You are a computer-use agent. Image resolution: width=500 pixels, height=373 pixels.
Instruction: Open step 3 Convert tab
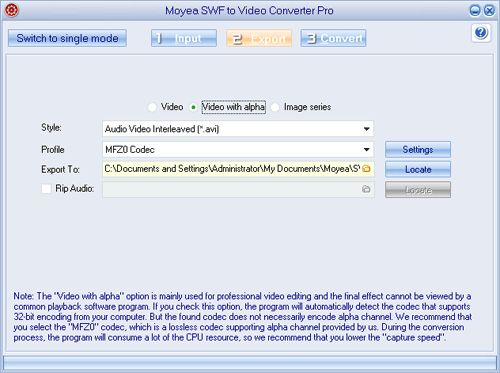click(x=333, y=38)
